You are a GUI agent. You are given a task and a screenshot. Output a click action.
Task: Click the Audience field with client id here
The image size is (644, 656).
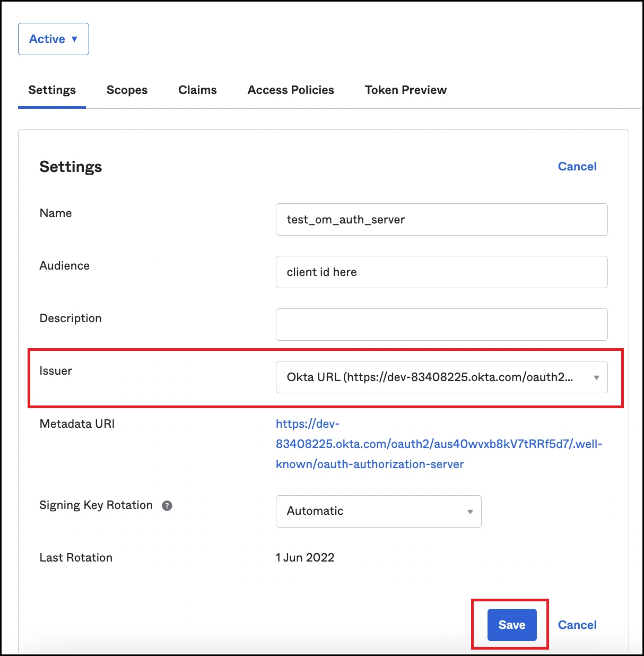click(x=441, y=272)
